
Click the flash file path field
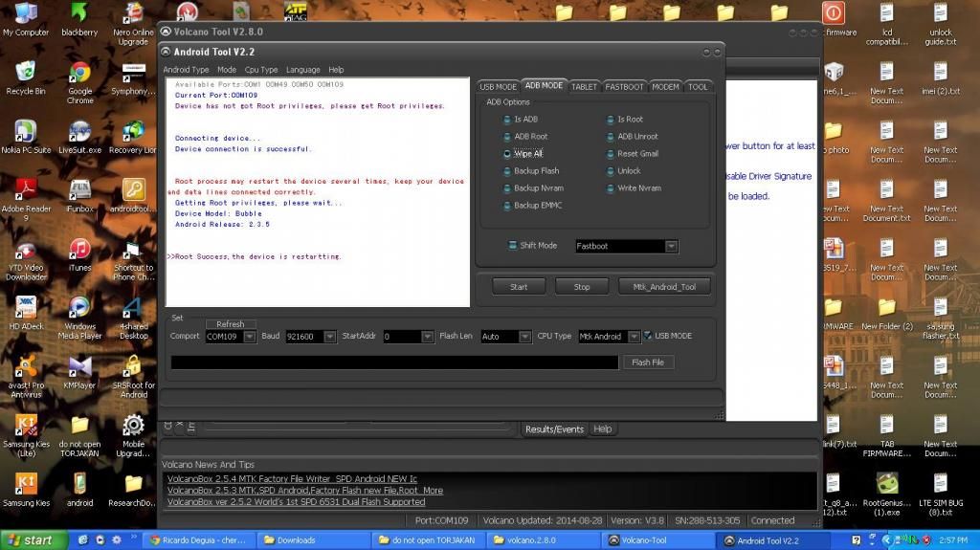pos(393,363)
